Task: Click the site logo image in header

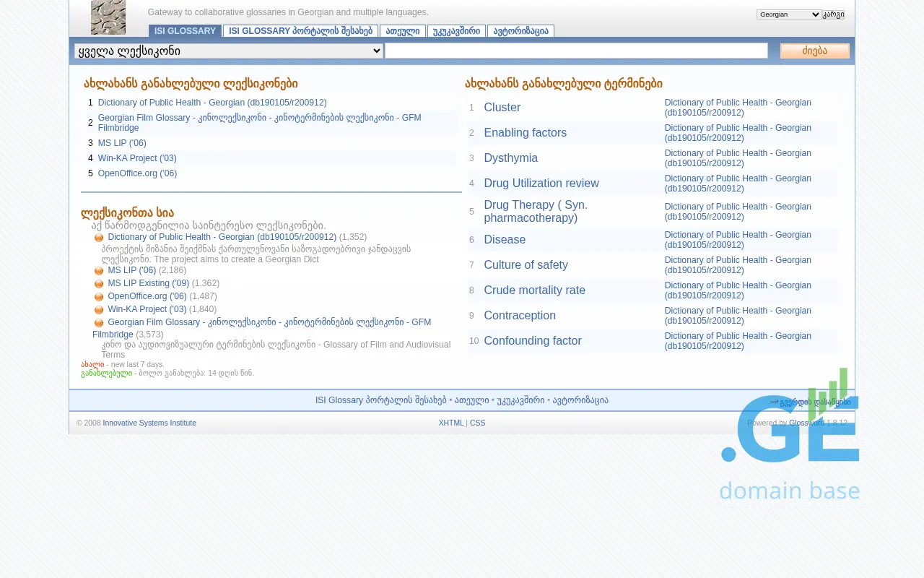Action: click(x=108, y=17)
